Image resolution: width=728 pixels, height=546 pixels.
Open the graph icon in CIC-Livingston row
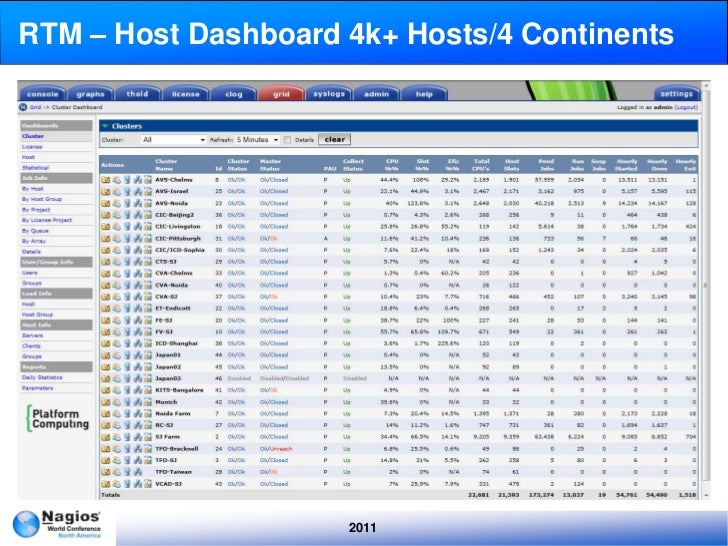coord(148,227)
